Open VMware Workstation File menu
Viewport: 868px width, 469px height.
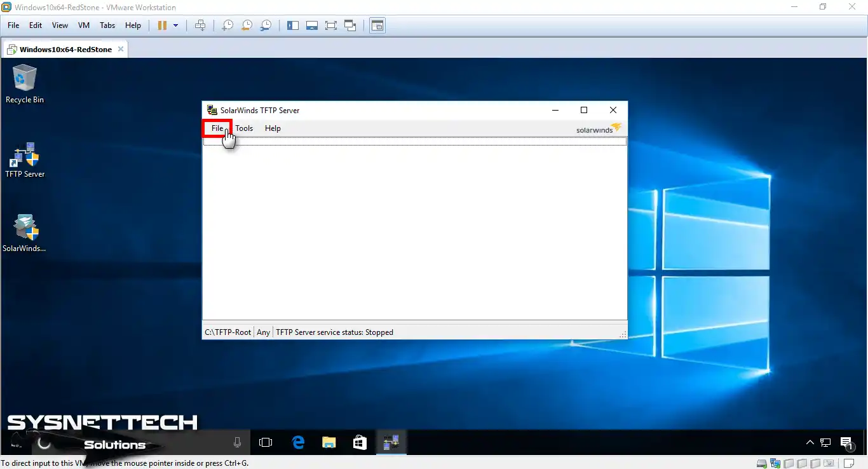(13, 25)
